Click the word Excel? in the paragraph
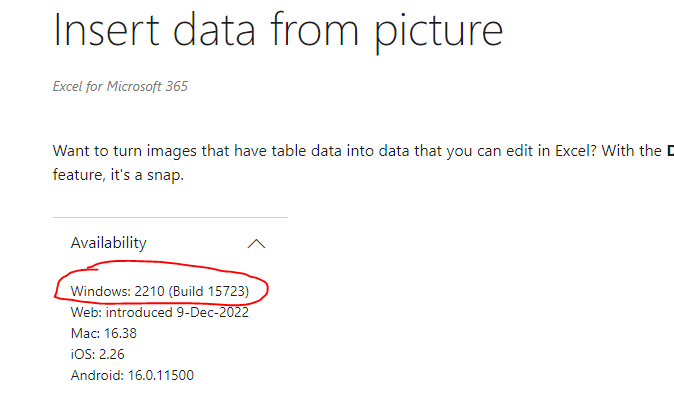Image resolution: width=674 pixels, height=403 pixels. click(576, 151)
